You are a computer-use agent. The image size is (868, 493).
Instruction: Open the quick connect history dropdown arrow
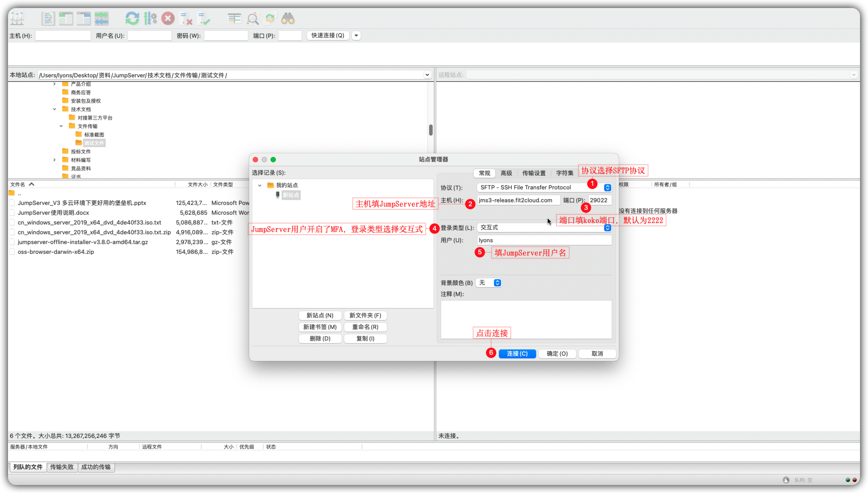pos(356,36)
